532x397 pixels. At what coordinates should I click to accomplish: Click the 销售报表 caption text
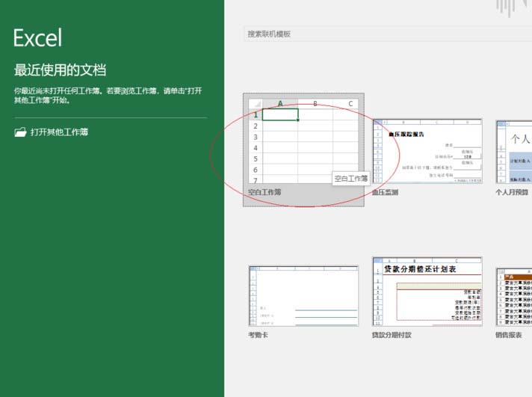click(508, 335)
